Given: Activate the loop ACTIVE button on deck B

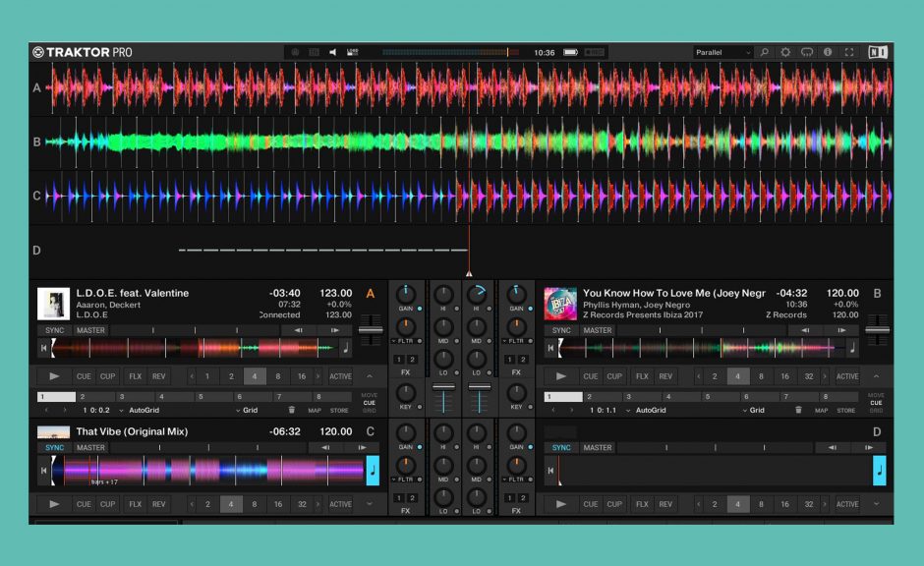Looking at the screenshot, I should 847,375.
